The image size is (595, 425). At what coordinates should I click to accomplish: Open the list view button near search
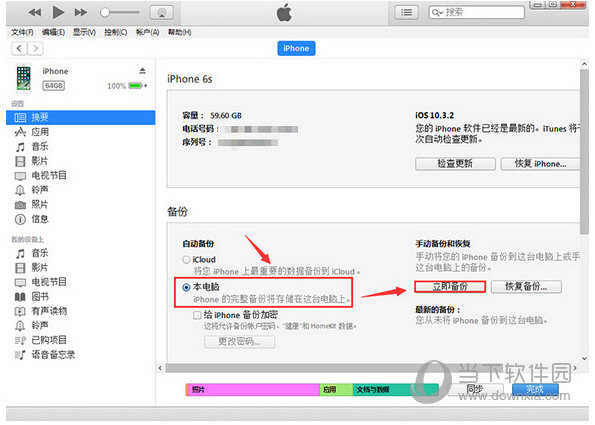click(x=406, y=13)
